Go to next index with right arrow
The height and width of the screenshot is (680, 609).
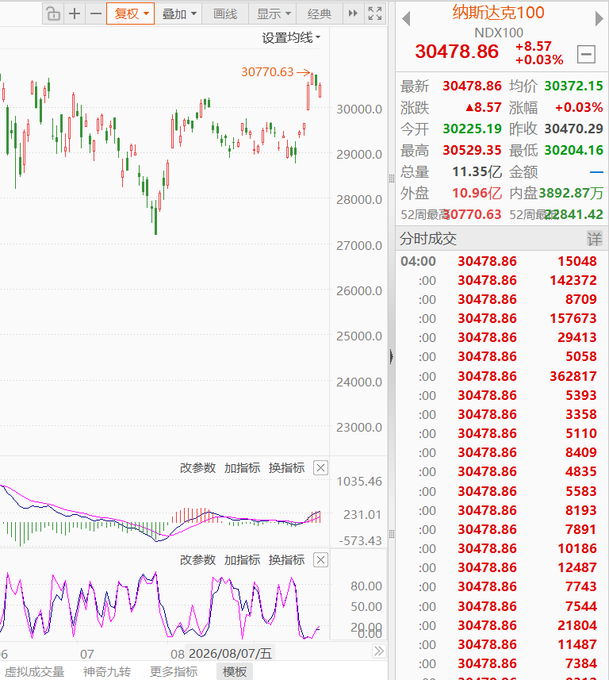(x=599, y=19)
